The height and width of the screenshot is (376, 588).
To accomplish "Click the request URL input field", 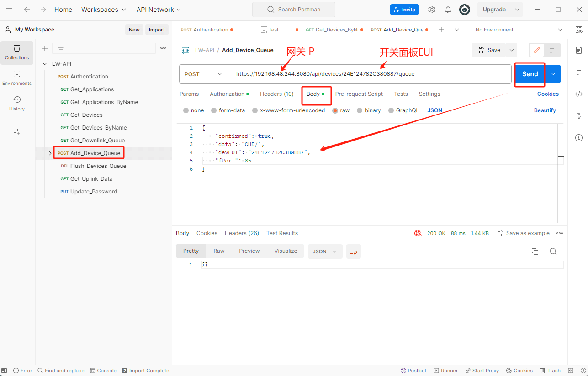I will [370, 74].
